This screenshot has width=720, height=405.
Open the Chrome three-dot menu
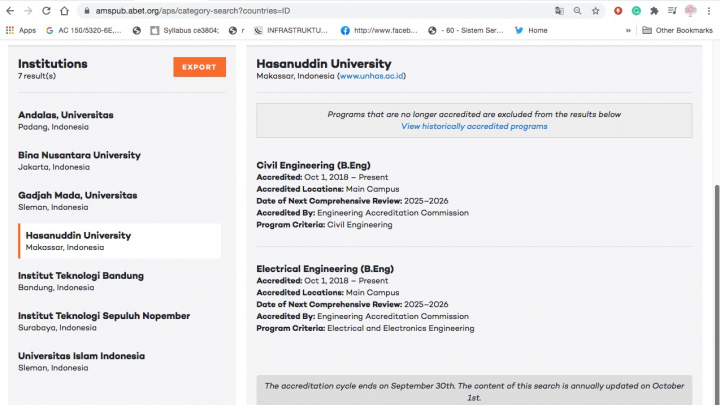pyautogui.click(x=709, y=10)
